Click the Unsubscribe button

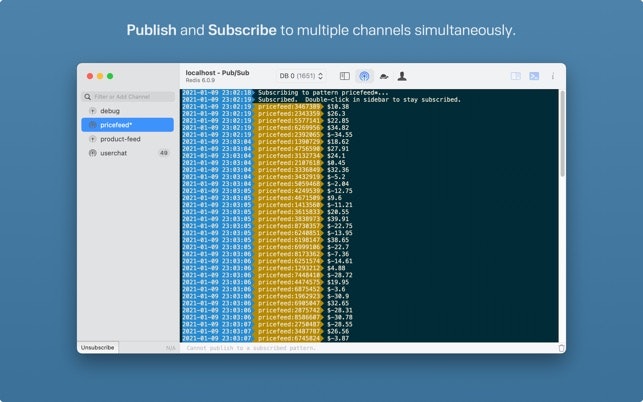(98, 347)
